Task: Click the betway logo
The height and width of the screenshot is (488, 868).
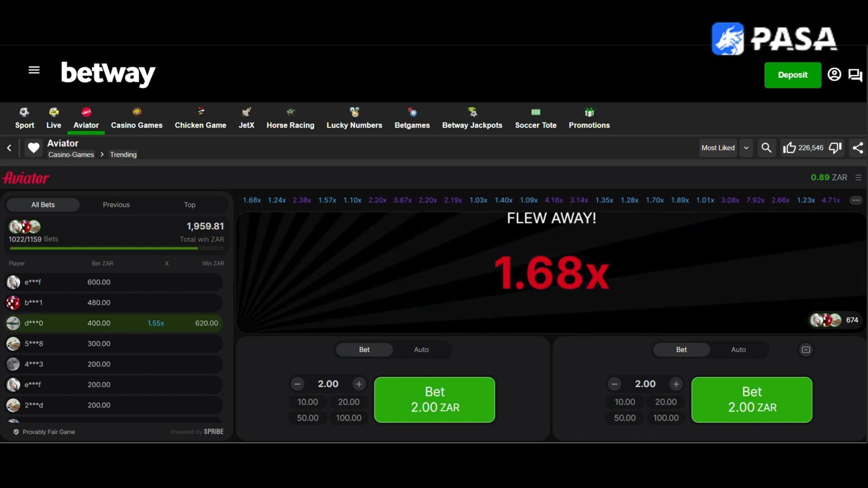Action: click(x=108, y=74)
